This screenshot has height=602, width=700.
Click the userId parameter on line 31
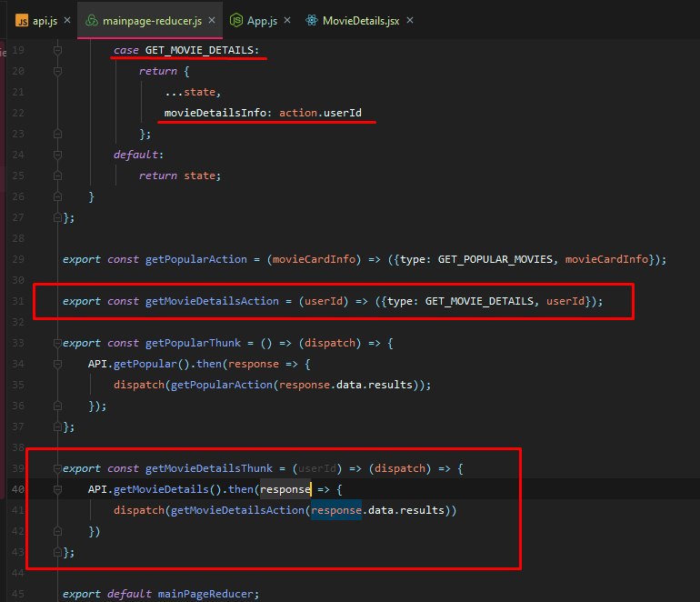pyautogui.click(x=324, y=301)
